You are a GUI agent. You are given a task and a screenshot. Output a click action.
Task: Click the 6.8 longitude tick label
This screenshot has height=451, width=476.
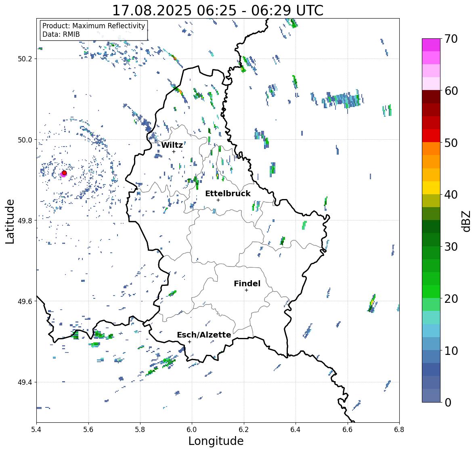tap(399, 430)
